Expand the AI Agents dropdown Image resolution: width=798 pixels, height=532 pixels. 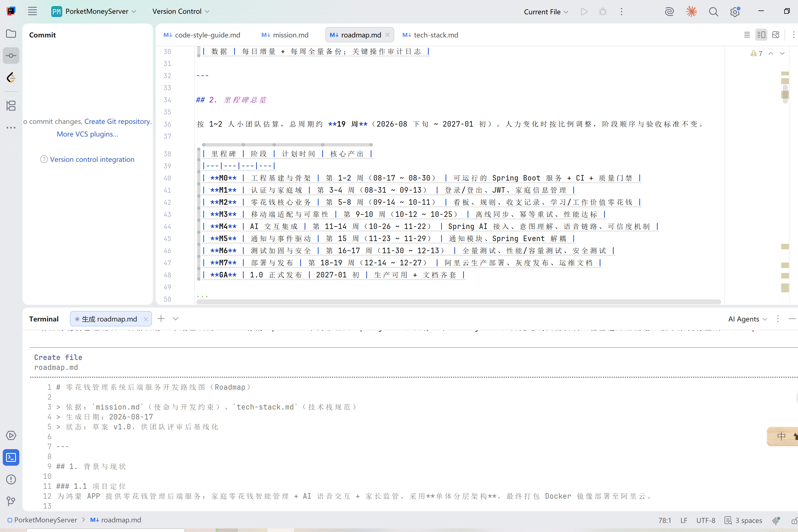coord(747,319)
